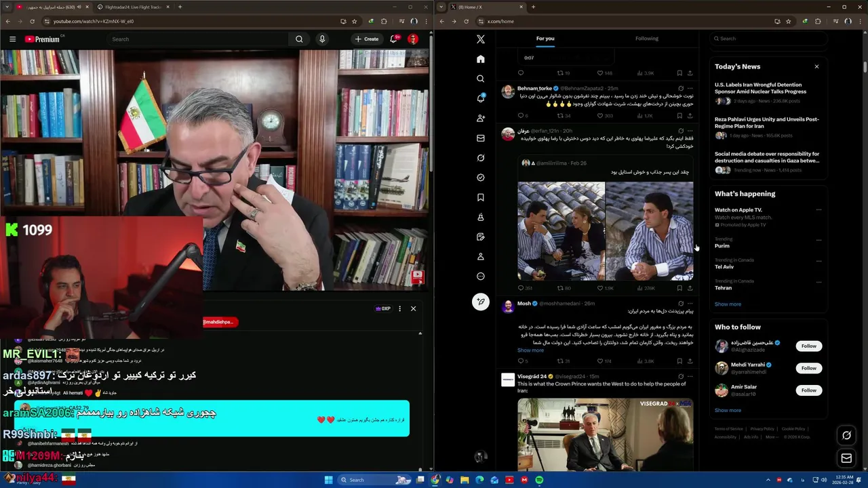868x488 pixels.
Task: Open the quoted tweet photo on right
Action: point(650,231)
